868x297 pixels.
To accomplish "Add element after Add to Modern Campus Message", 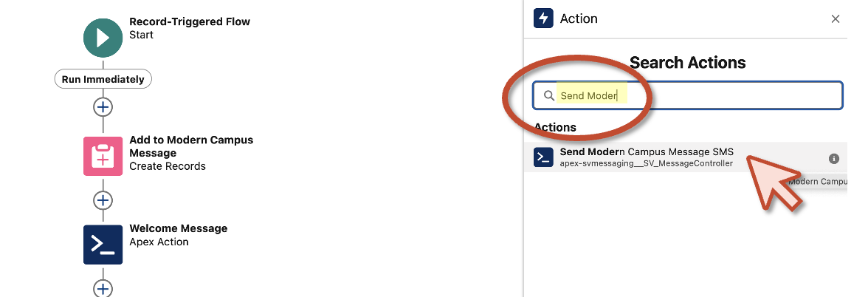I will click(103, 200).
